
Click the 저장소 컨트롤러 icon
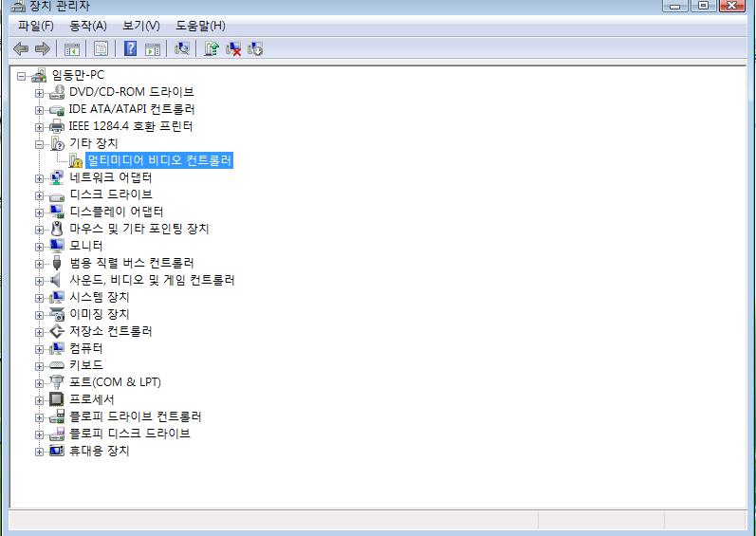tap(57, 331)
